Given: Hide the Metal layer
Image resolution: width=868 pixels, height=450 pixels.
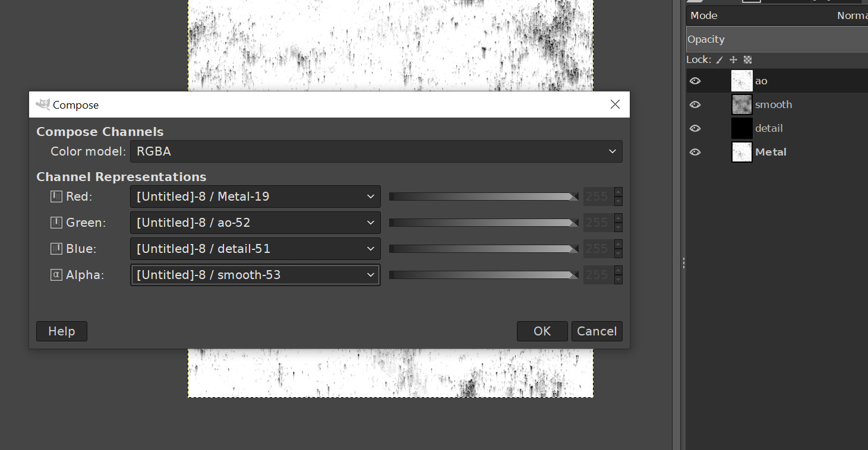Looking at the screenshot, I should pyautogui.click(x=695, y=152).
